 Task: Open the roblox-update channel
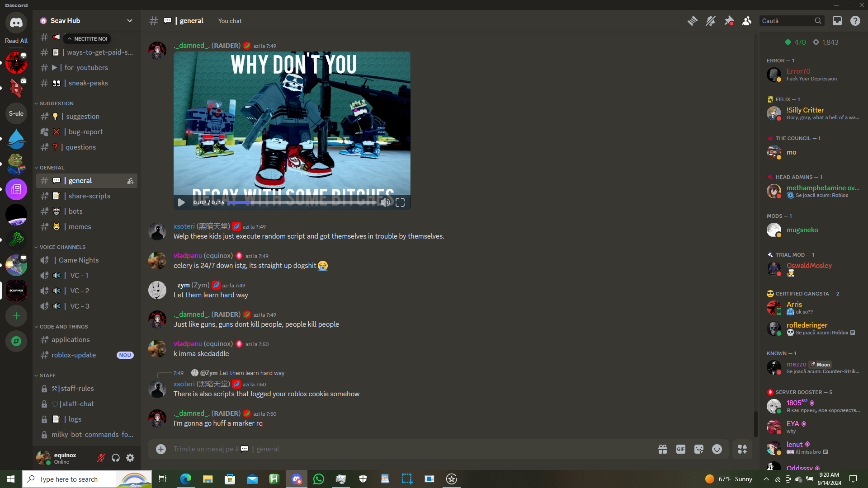(74, 355)
